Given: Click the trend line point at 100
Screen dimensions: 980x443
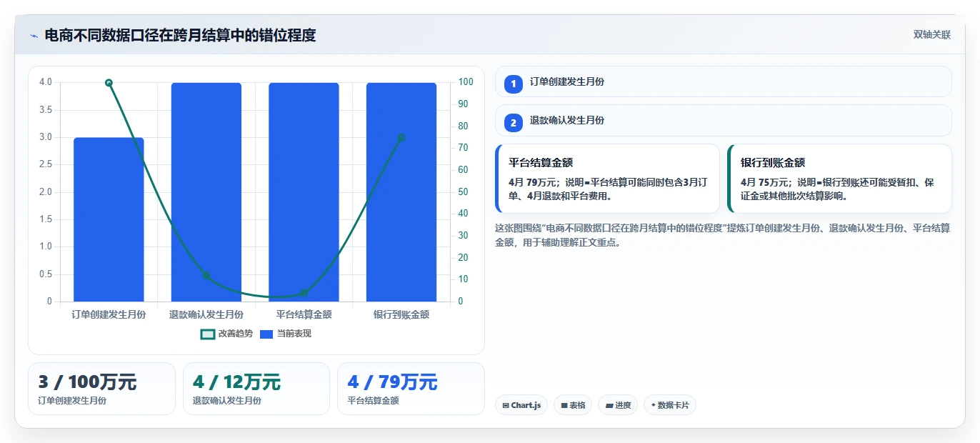Looking at the screenshot, I should pos(109,83).
